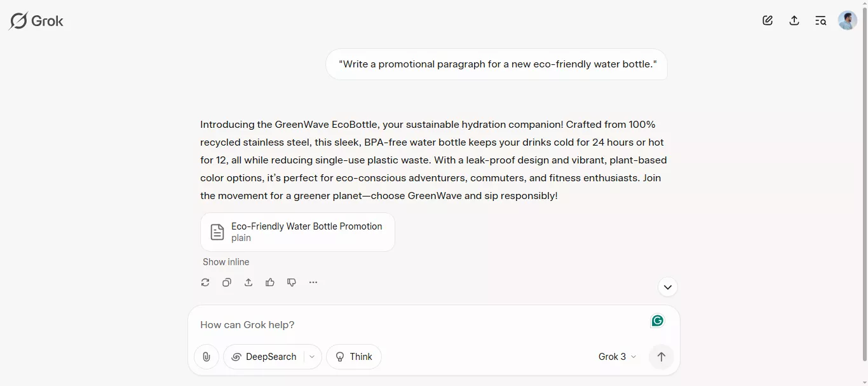The height and width of the screenshot is (386, 868).
Task: Click the Show inline link
Action: click(226, 262)
